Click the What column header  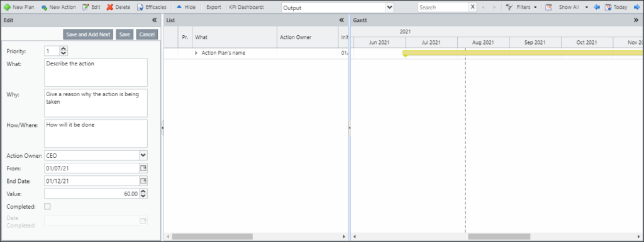[235, 37]
